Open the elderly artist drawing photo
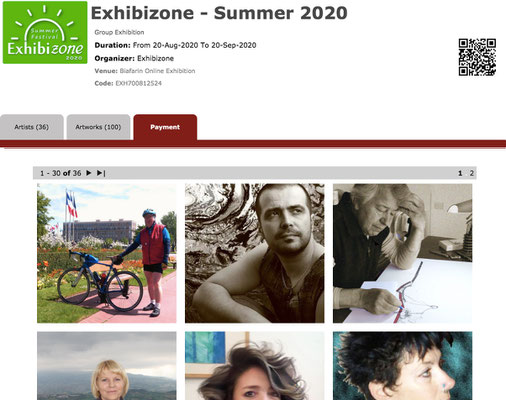The width and height of the screenshot is (506, 400). (403, 253)
